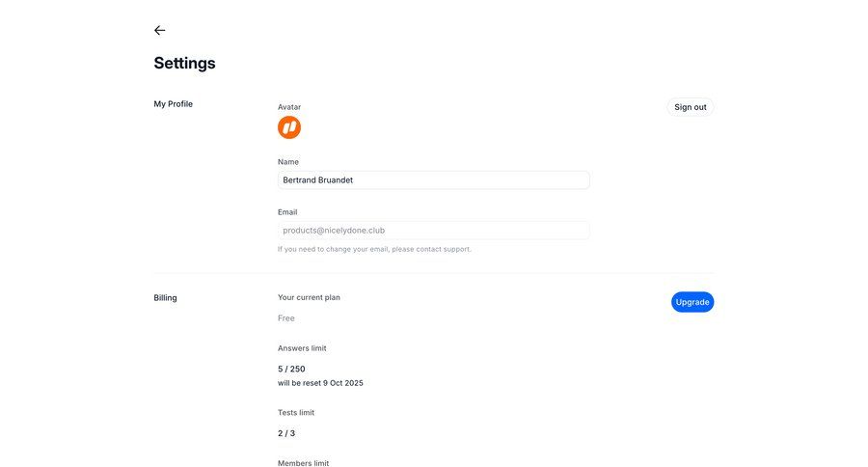868x467 pixels.
Task: Click the Email field label
Action: coord(287,212)
